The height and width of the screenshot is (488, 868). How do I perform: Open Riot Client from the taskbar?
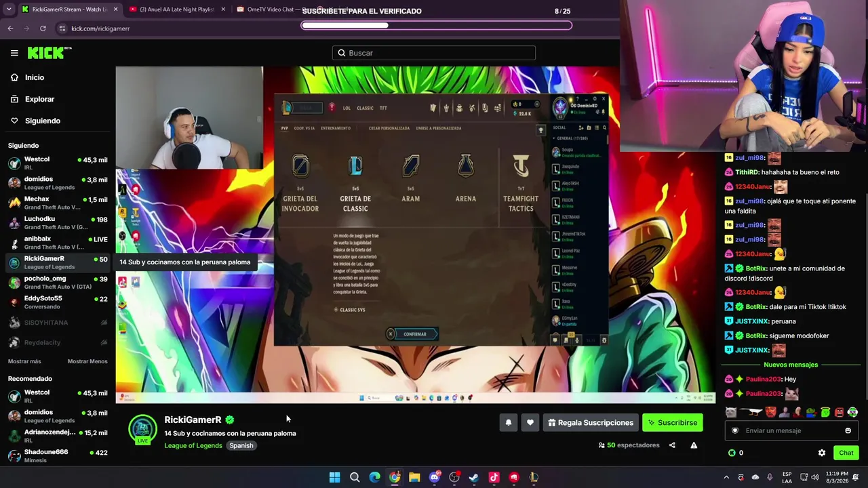point(514,477)
